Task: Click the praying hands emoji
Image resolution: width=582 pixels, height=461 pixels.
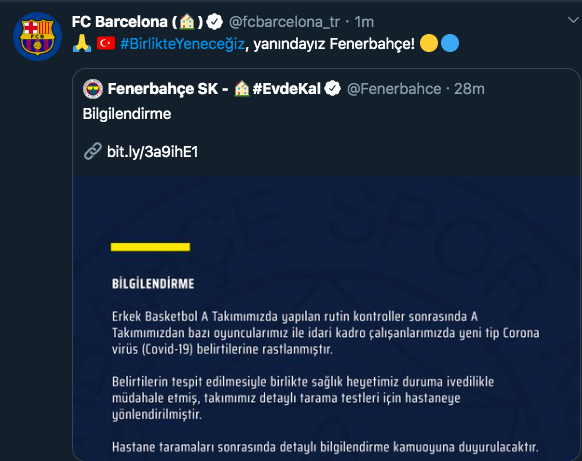Action: tap(82, 43)
